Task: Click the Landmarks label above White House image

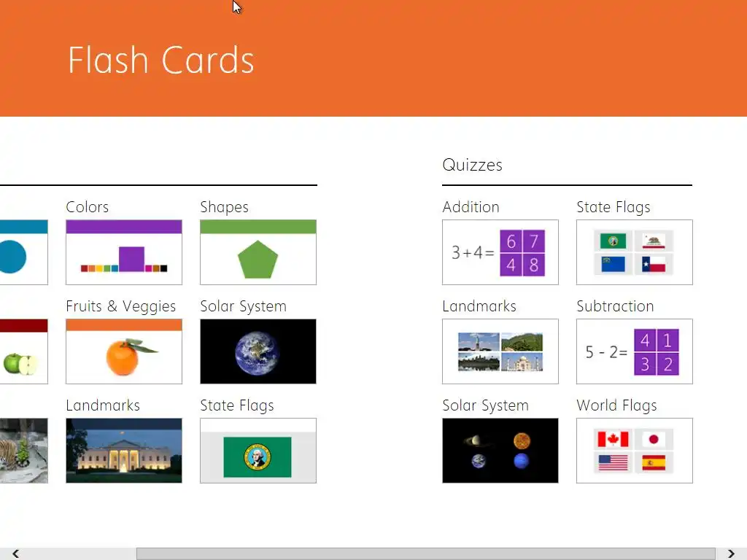Action: click(x=103, y=405)
